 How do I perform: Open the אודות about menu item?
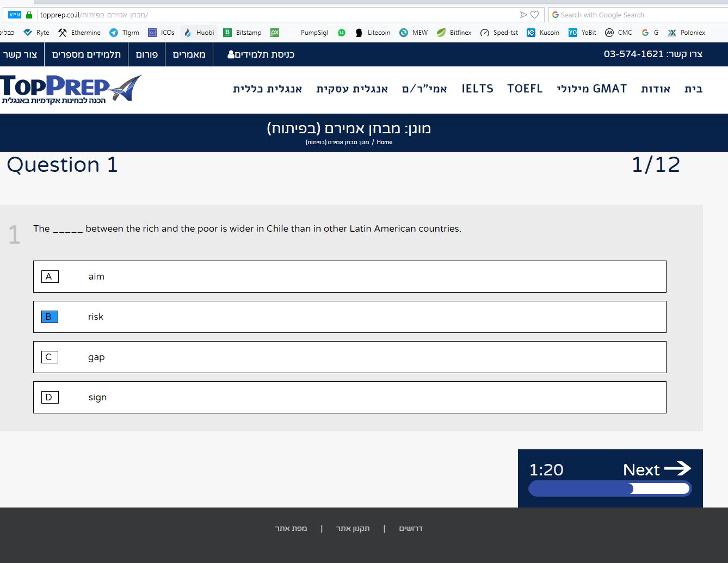[x=656, y=89]
